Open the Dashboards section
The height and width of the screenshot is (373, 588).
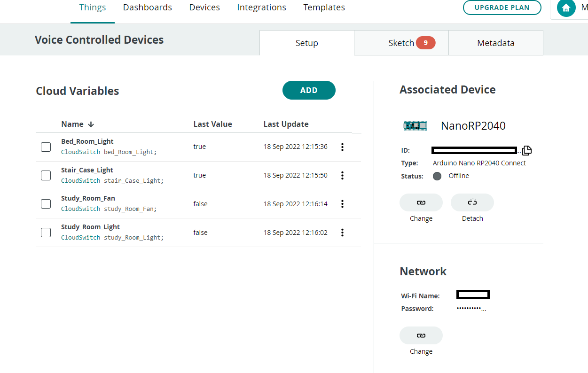pos(147,7)
